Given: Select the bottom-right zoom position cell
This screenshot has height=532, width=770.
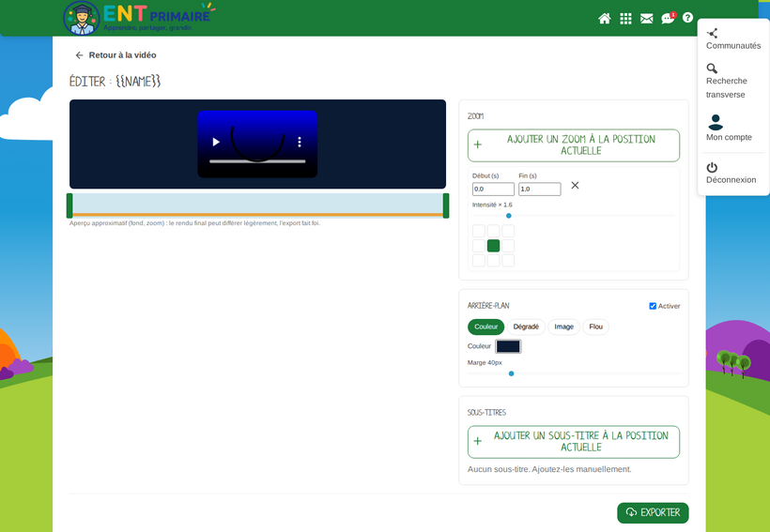Looking at the screenshot, I should pos(508,260).
